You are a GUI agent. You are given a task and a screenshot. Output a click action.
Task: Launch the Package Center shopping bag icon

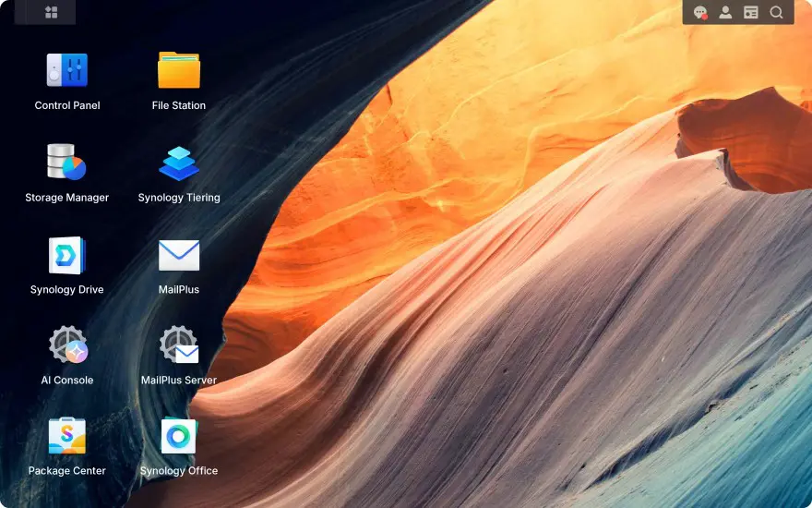67,436
